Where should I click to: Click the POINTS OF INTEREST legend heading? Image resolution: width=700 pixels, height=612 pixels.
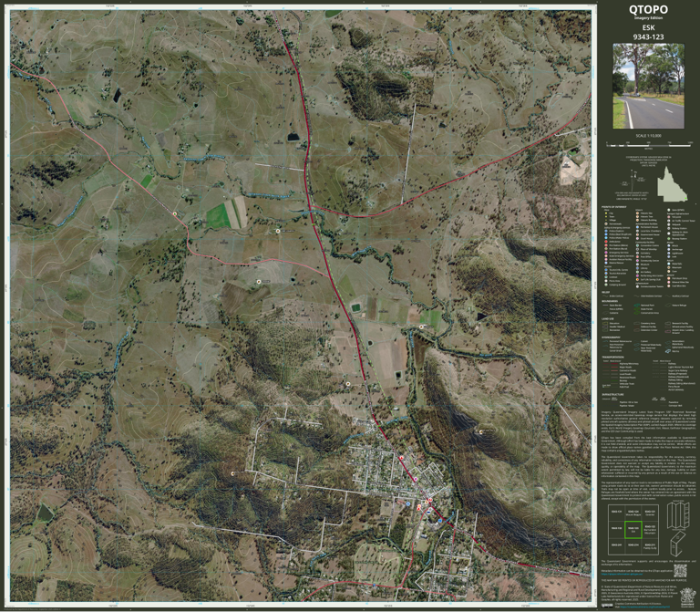pyautogui.click(x=613, y=207)
